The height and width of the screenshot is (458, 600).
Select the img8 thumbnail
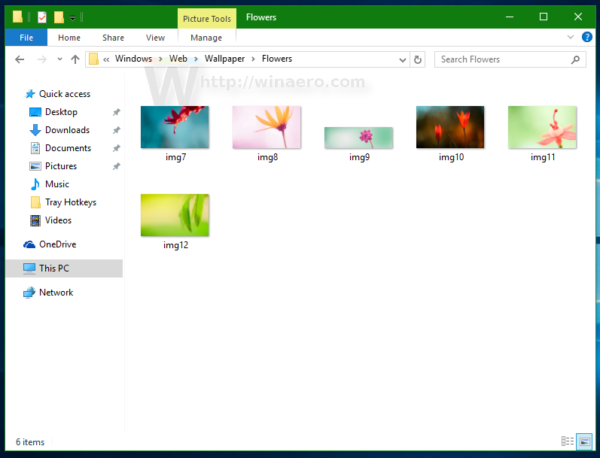267,127
